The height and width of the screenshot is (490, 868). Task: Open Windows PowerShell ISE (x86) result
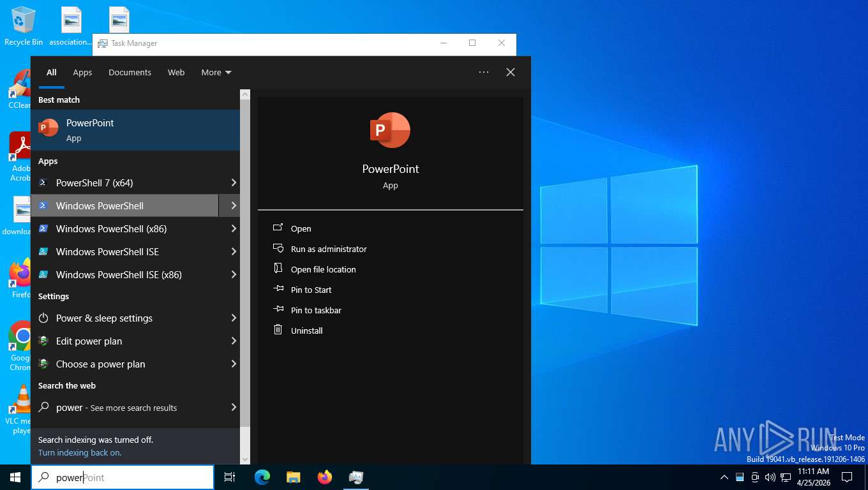click(124, 274)
